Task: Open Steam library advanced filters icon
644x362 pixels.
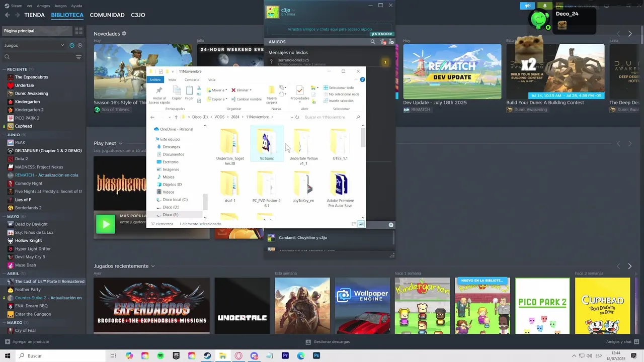Action: [x=78, y=57]
